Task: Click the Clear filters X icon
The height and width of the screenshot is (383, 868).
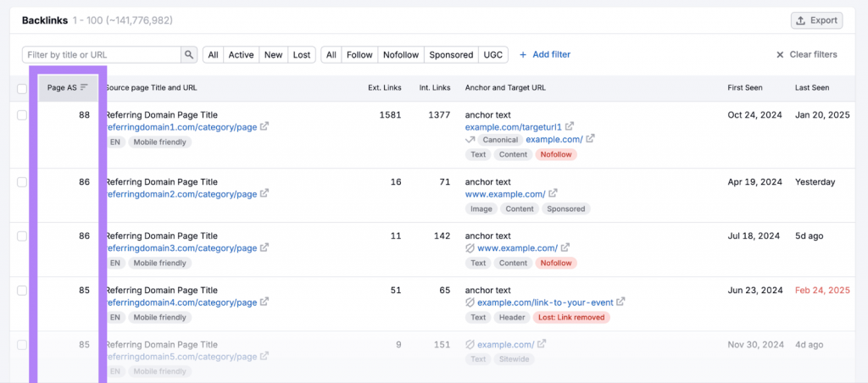Action: [x=780, y=55]
